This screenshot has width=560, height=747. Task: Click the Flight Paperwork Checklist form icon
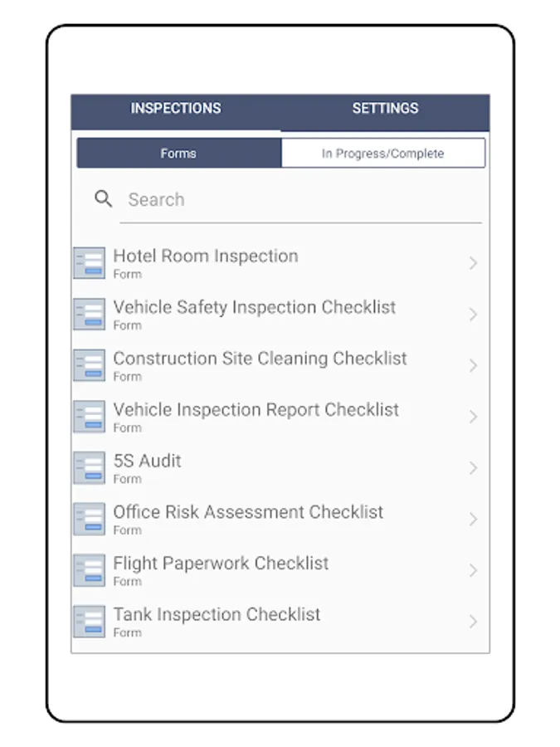pyautogui.click(x=89, y=570)
